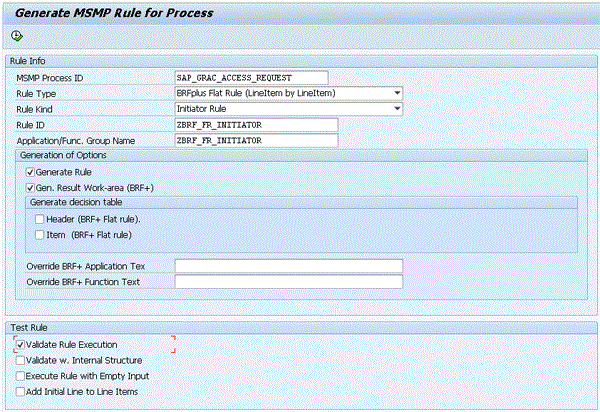Click the Rule Info group header
This screenshot has height=412, width=600.
[32, 61]
